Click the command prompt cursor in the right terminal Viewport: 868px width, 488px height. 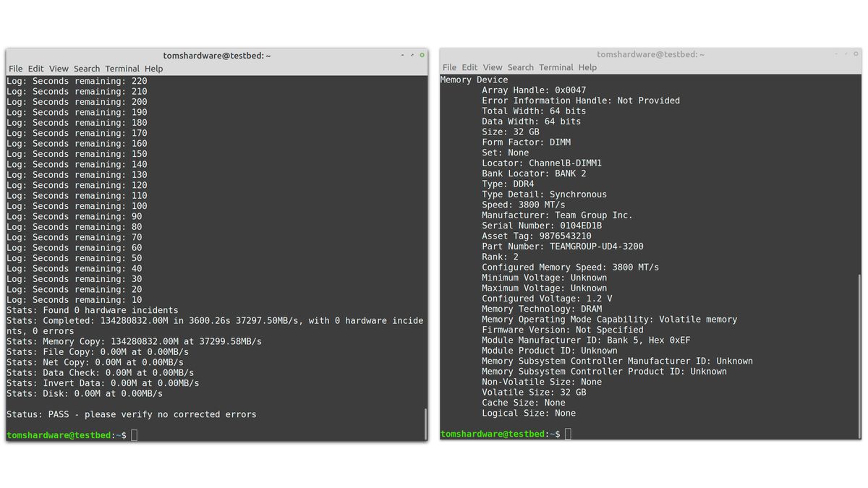[569, 434]
